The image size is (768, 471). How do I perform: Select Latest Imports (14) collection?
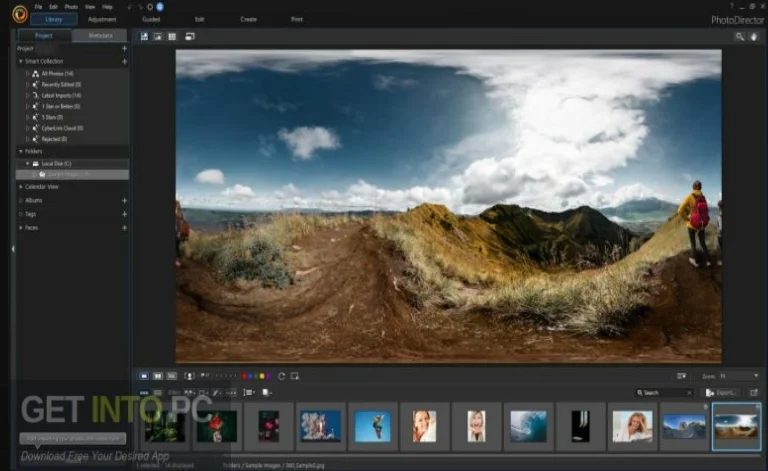(61, 95)
